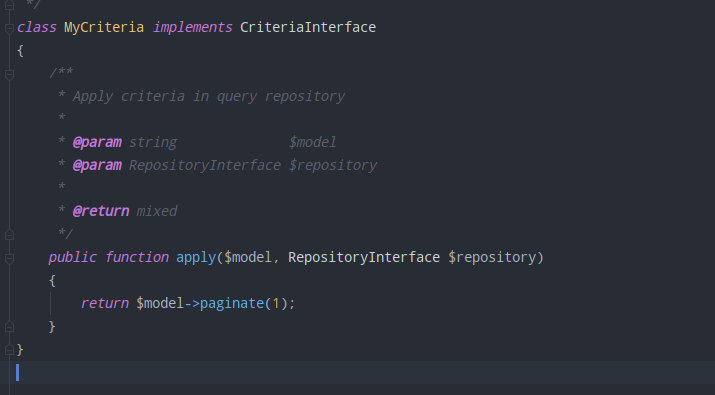This screenshot has width=715, height=395.
Task: Click the implements keyword
Action: 192,27
